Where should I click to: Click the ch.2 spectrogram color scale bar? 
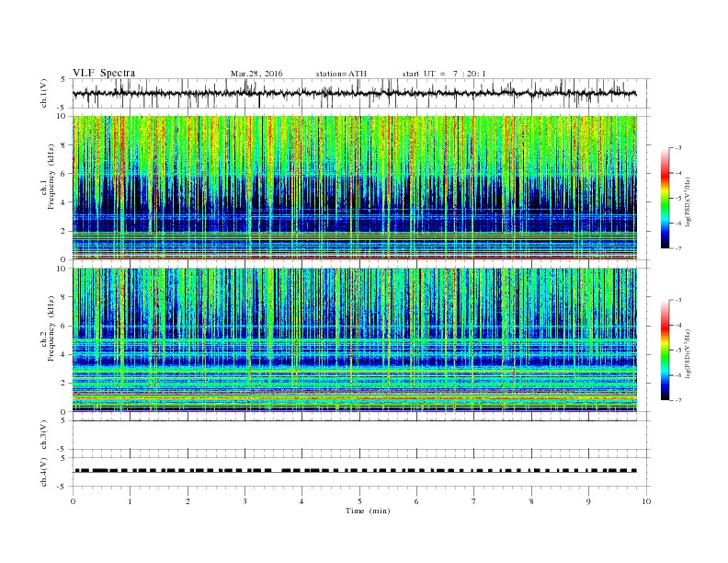[665, 350]
